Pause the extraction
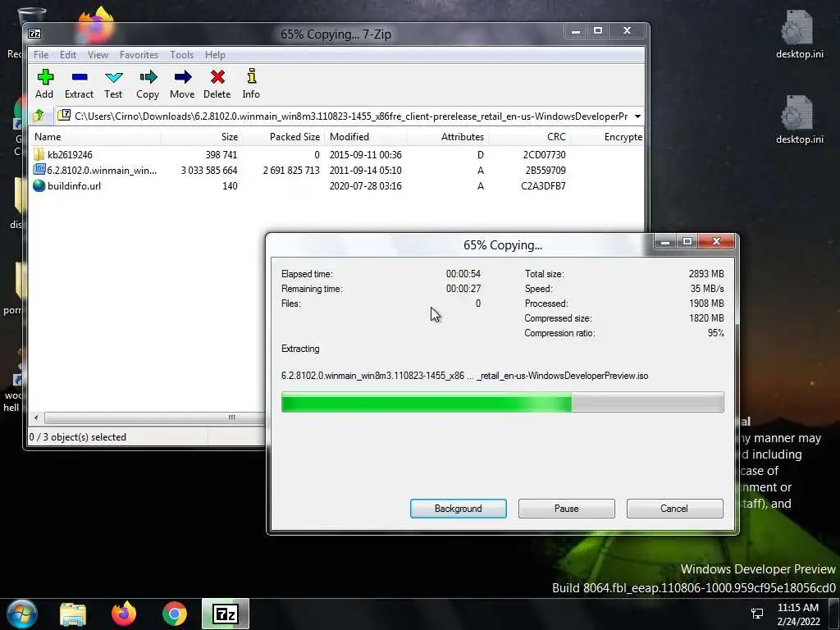The width and height of the screenshot is (840, 630). click(x=566, y=509)
